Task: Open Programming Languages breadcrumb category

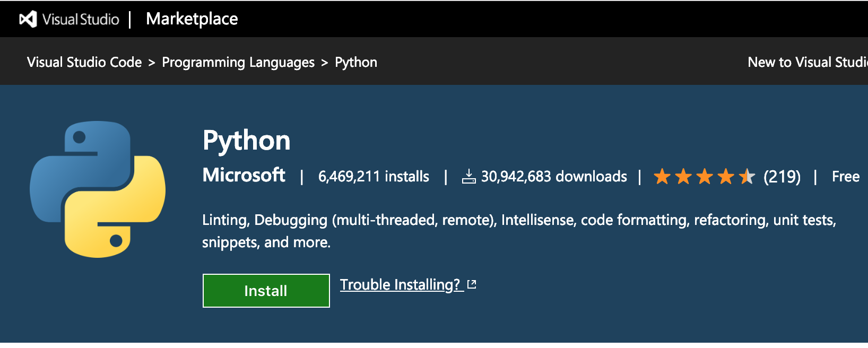Action: click(x=238, y=63)
